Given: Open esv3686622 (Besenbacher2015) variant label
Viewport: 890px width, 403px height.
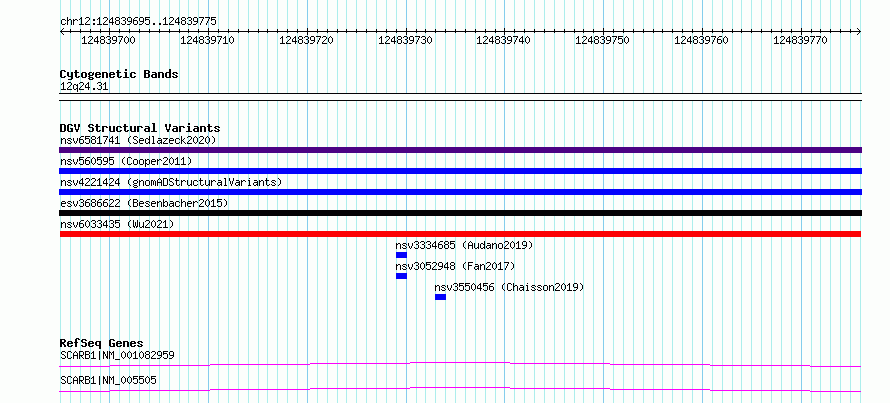Looking at the screenshot, I should click(144, 203).
